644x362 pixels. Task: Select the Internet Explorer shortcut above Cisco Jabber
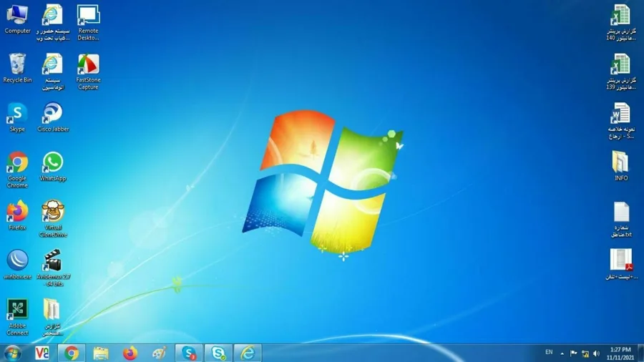tap(53, 72)
